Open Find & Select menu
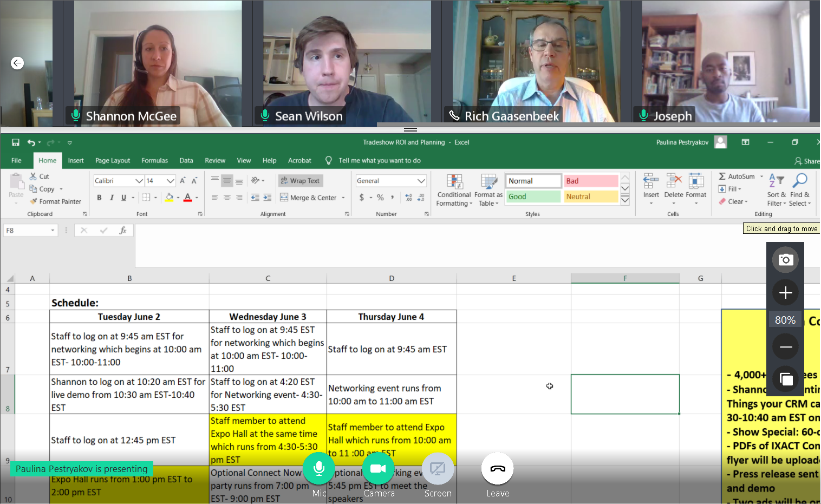The height and width of the screenshot is (504, 821). pos(800,190)
